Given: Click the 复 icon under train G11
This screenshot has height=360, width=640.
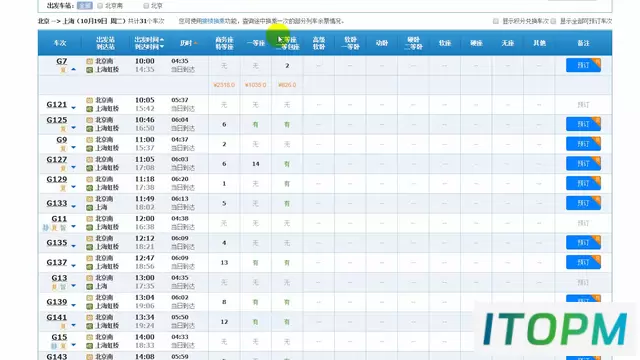Looking at the screenshot, I should pos(54,227).
